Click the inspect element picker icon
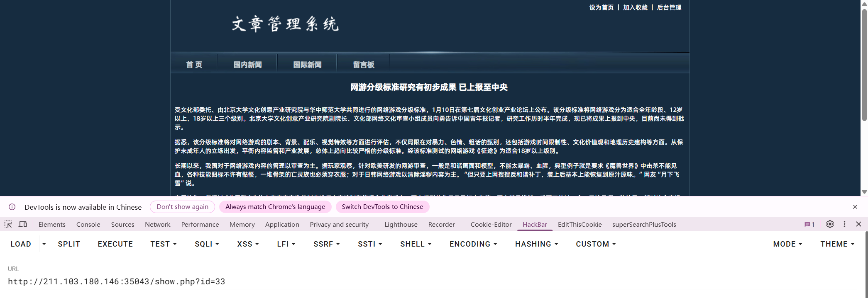 pyautogui.click(x=8, y=224)
